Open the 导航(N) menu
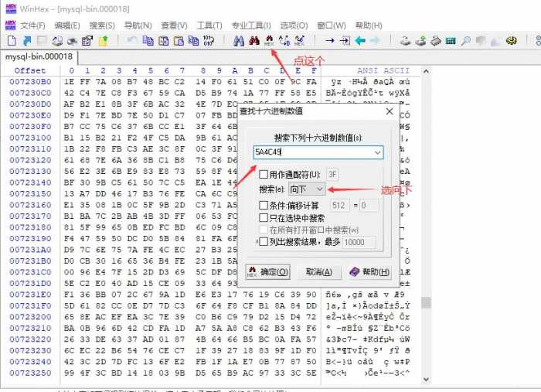541x392 pixels. [x=138, y=26]
